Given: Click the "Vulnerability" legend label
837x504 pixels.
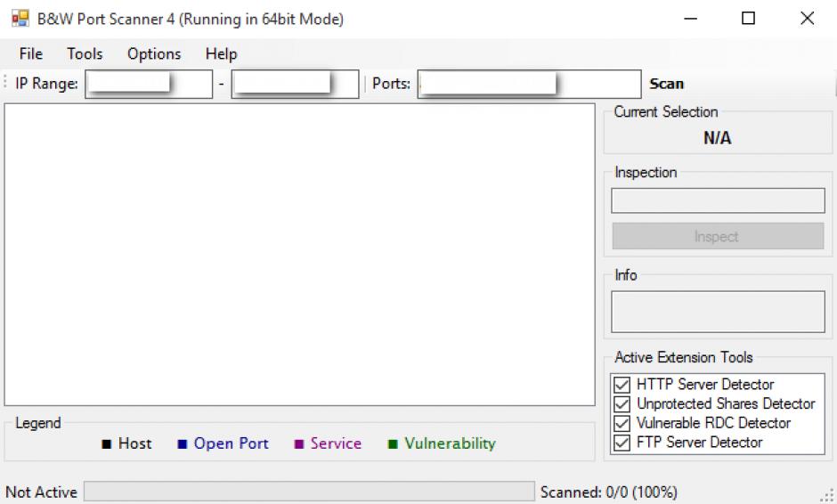Looking at the screenshot, I should [450, 443].
